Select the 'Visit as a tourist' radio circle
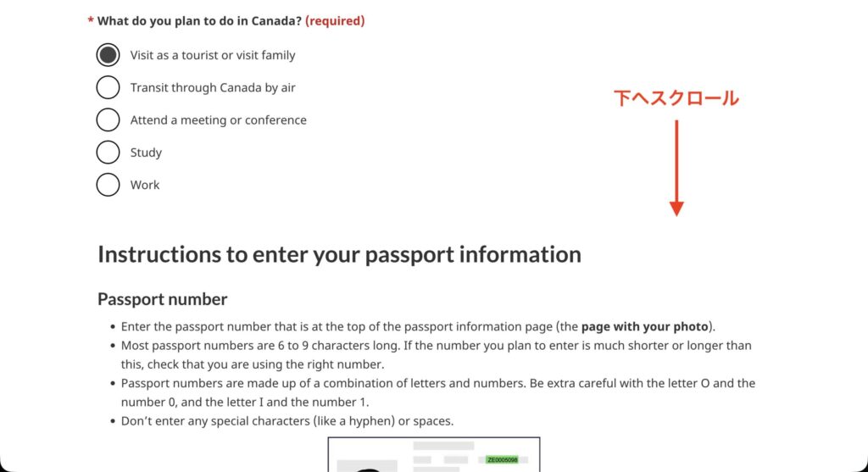868x472 pixels. click(108, 55)
